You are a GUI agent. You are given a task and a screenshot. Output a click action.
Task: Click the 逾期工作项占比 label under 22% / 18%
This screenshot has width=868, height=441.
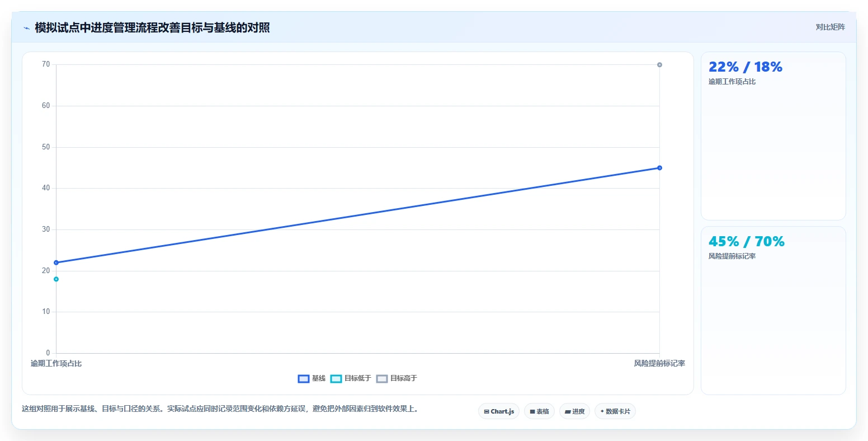(x=732, y=82)
